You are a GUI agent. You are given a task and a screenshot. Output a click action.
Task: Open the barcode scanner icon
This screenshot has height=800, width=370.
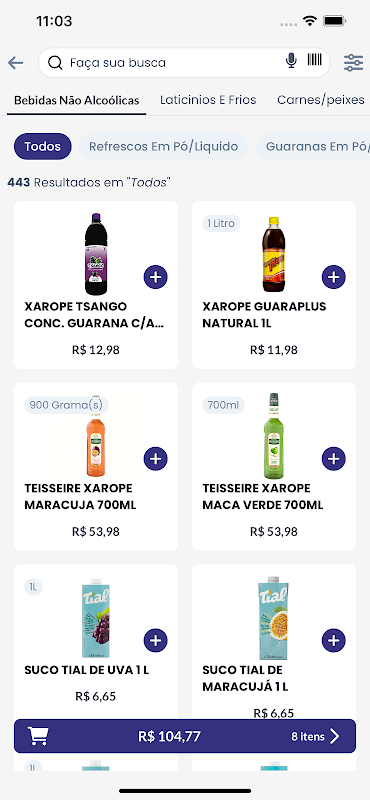coord(314,60)
